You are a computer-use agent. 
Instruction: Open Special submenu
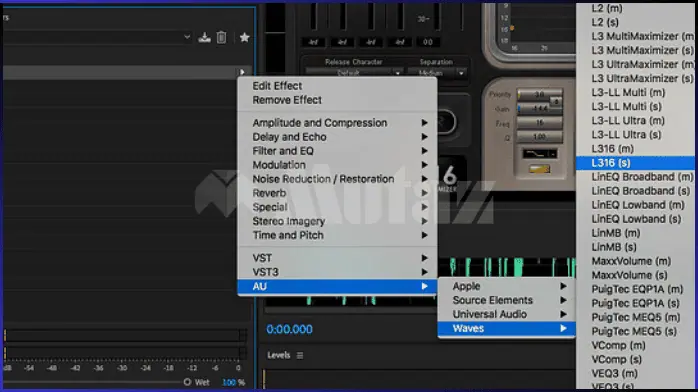[337, 207]
